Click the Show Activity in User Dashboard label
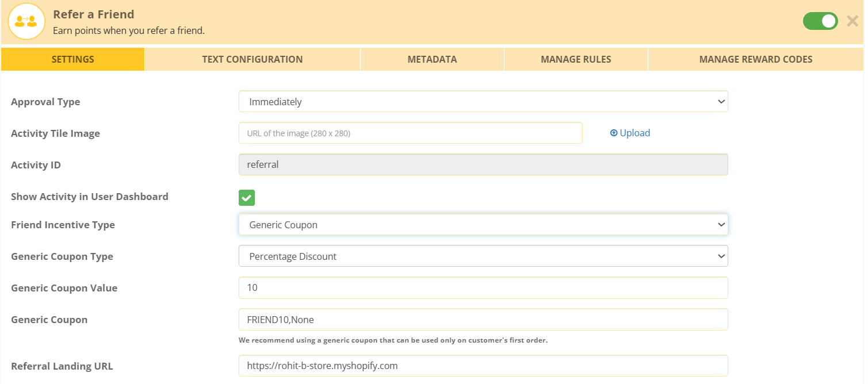The height and width of the screenshot is (384, 868). (x=90, y=197)
